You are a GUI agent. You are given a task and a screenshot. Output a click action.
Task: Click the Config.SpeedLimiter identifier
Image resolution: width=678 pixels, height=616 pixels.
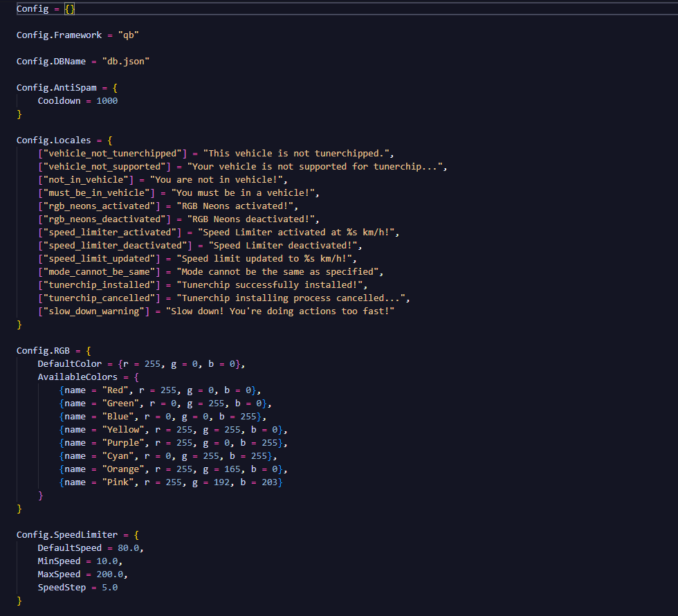click(67, 535)
